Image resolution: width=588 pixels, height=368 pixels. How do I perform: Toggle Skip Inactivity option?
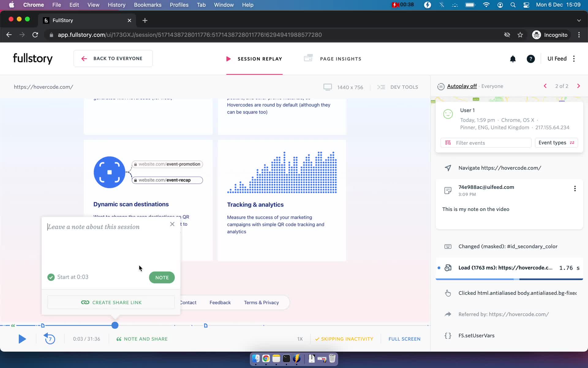click(344, 338)
